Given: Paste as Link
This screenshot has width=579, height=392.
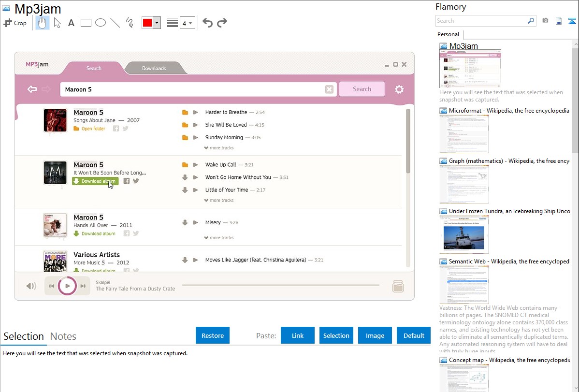Looking at the screenshot, I should pos(298,335).
